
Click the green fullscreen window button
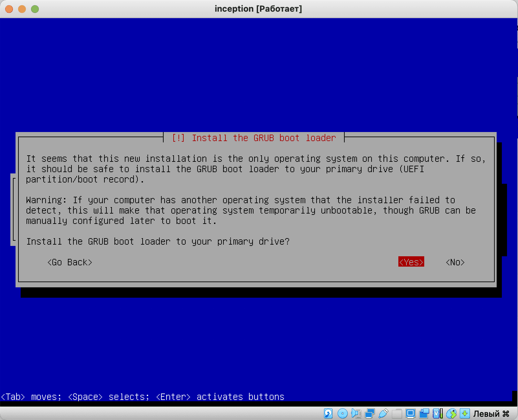pos(35,9)
